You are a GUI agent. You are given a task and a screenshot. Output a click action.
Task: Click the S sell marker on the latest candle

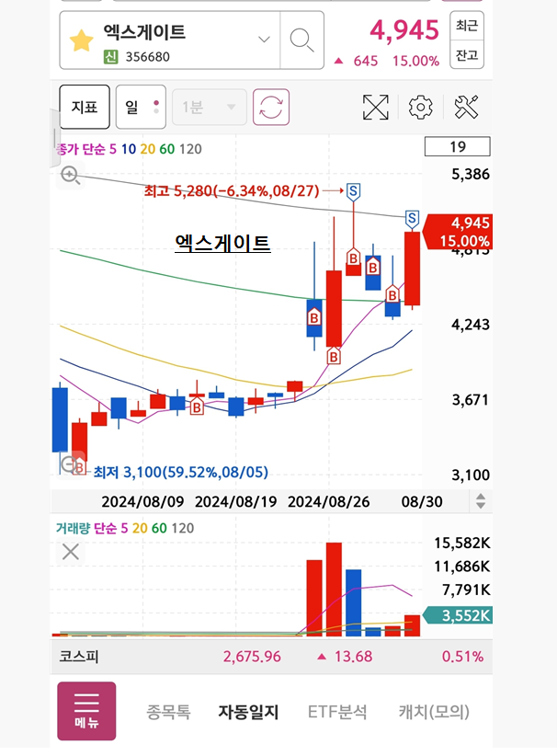(412, 219)
